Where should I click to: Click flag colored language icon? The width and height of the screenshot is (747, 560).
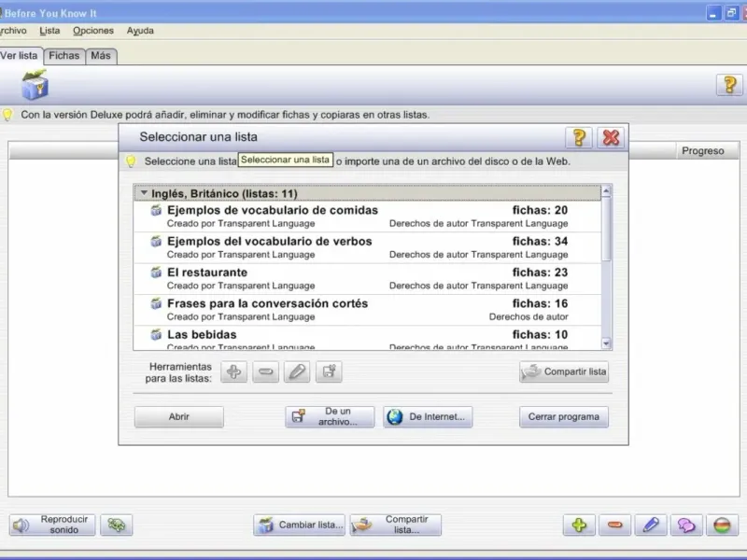[722, 525]
